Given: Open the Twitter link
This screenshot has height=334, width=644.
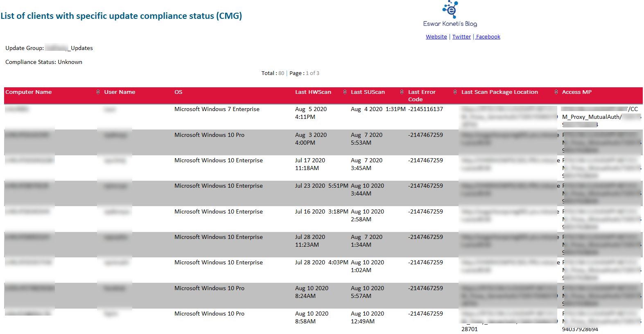Looking at the screenshot, I should [x=461, y=37].
